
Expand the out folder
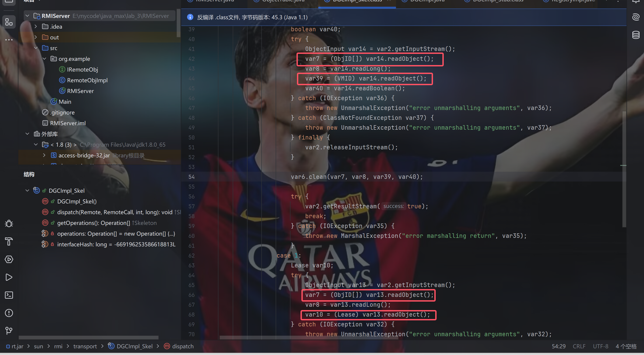point(36,37)
